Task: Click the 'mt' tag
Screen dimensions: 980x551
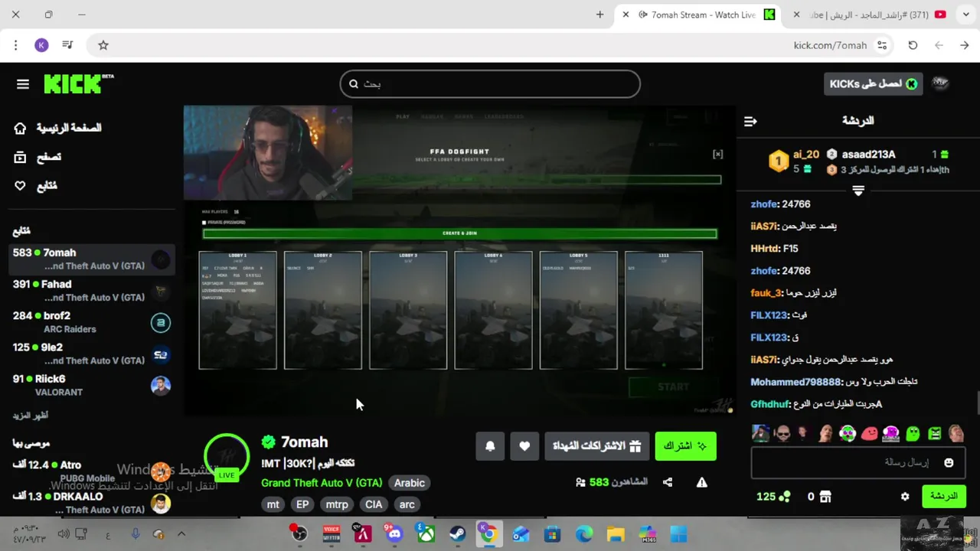Action: pos(273,504)
